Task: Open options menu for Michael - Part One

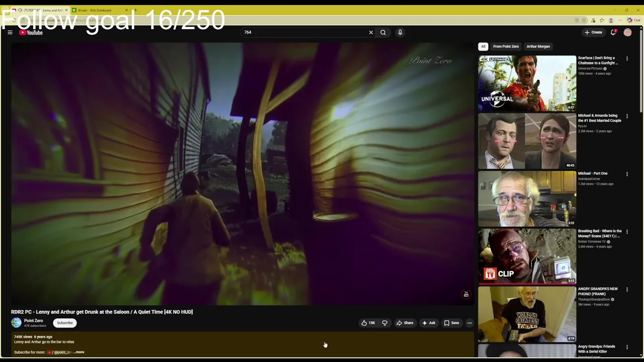Action: pyautogui.click(x=627, y=174)
